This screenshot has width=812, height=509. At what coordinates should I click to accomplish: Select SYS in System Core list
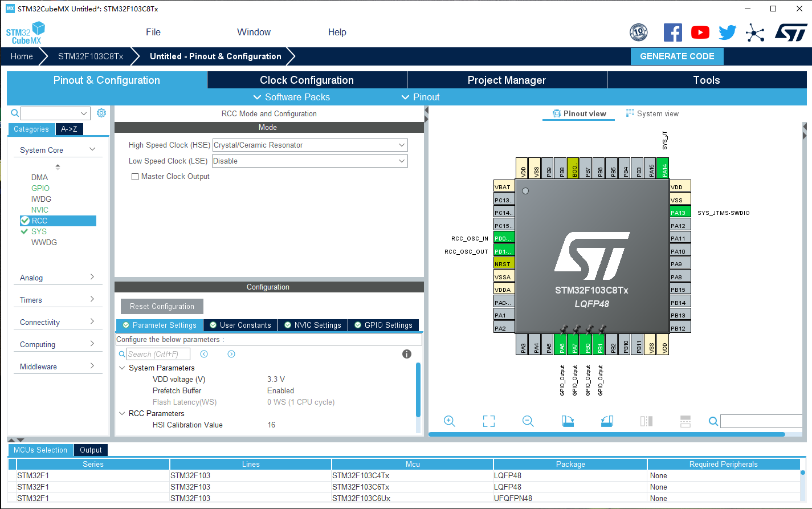click(39, 231)
